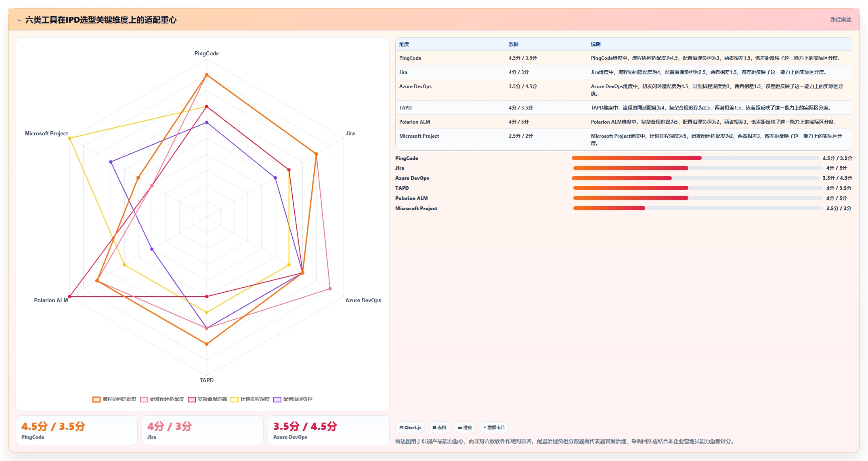Click the purple data point on PingCode axis
The width and height of the screenshot is (868, 461).
(x=207, y=122)
